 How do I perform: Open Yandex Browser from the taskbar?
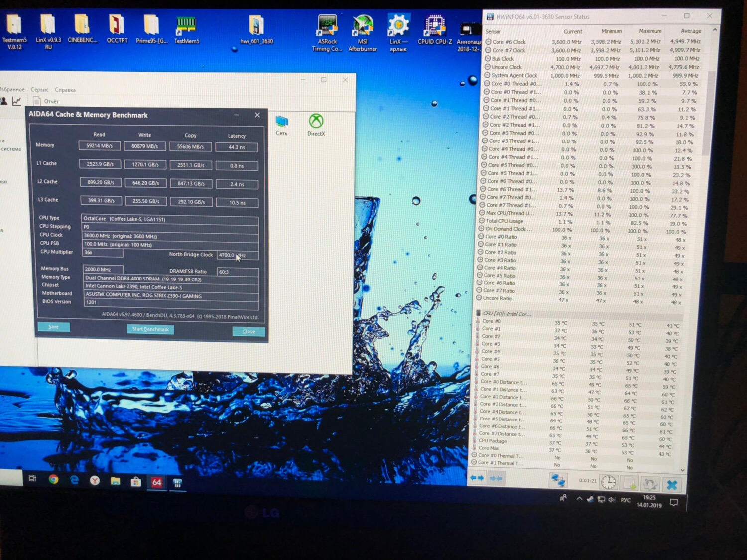coord(95,480)
